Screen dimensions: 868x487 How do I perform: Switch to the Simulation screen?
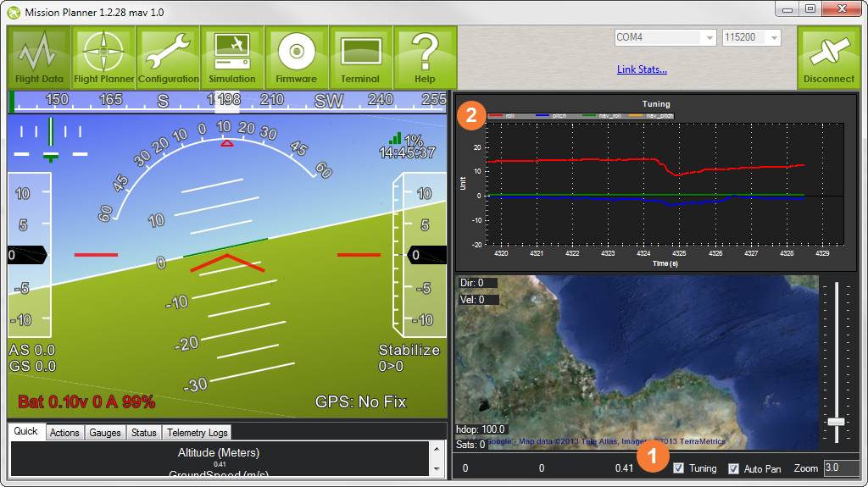(x=232, y=57)
